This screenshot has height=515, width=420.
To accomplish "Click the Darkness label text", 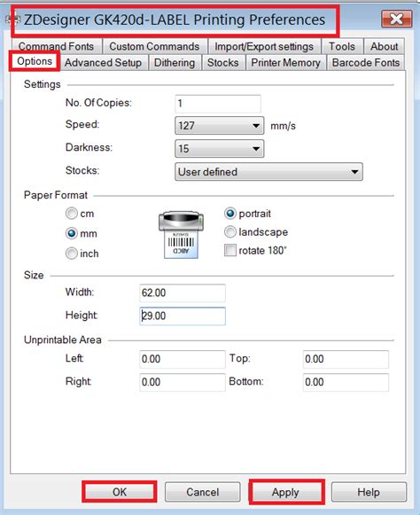I will click(89, 147).
